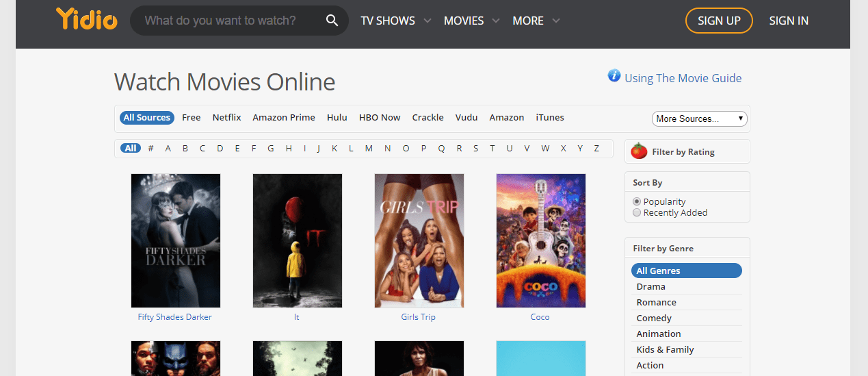Expand the MORE menu
This screenshot has height=376, width=868.
click(536, 21)
